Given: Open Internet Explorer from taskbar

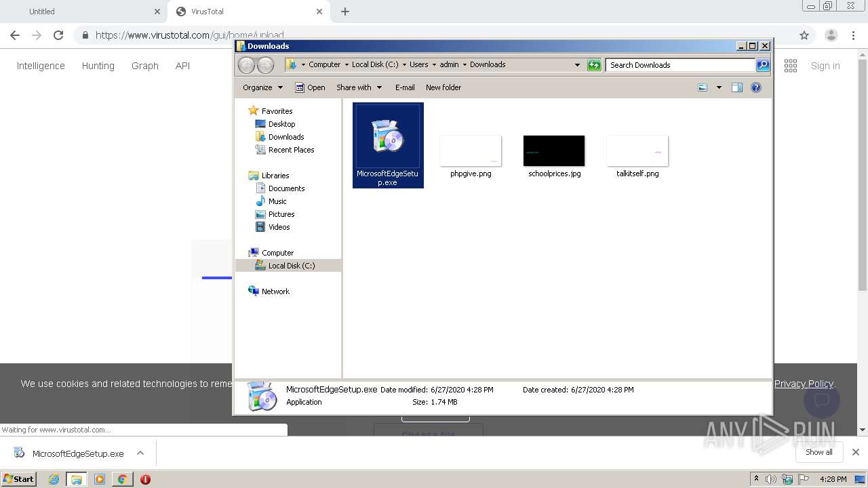Looking at the screenshot, I should [54, 479].
